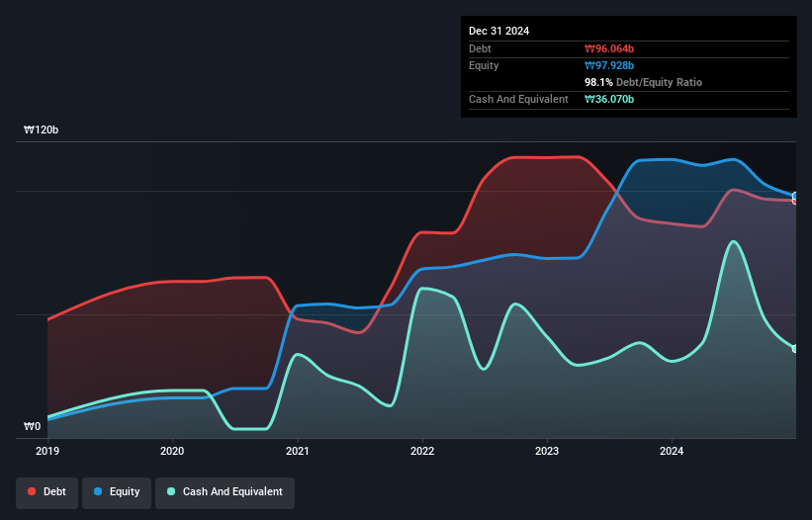Click Cash And Equivalent label in tooltip

pyautogui.click(x=518, y=99)
